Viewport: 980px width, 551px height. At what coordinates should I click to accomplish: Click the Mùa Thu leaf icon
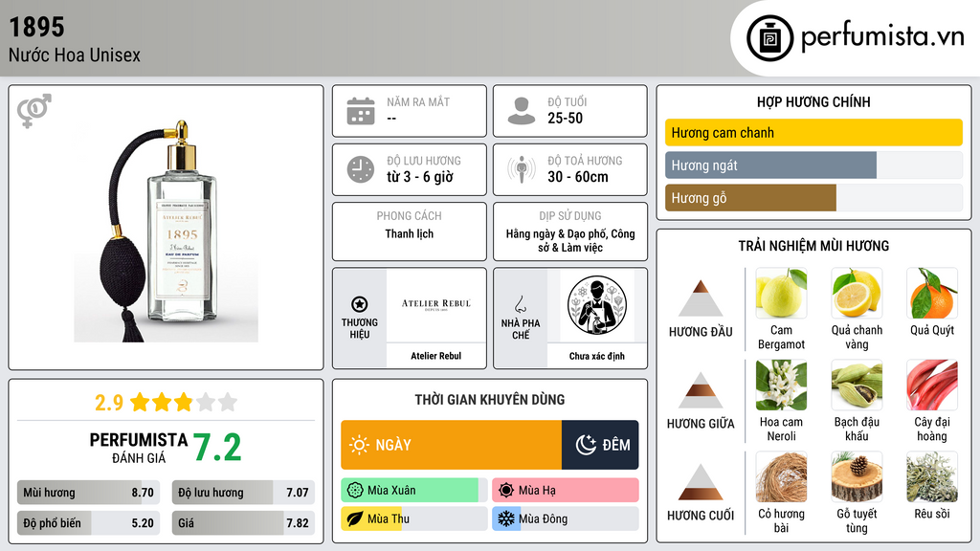[x=355, y=519]
